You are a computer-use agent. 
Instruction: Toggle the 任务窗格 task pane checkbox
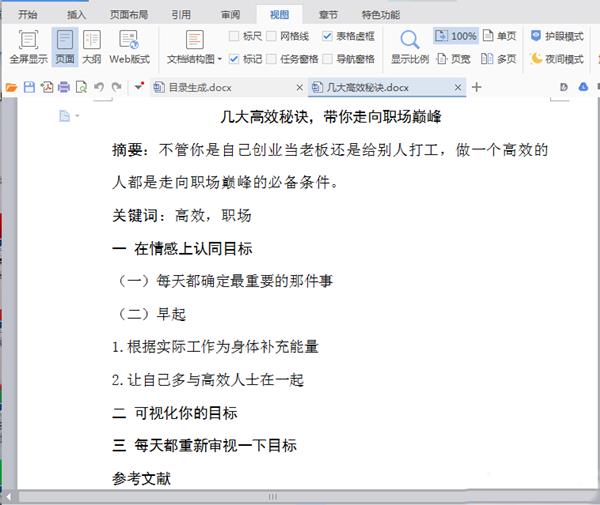(x=271, y=59)
